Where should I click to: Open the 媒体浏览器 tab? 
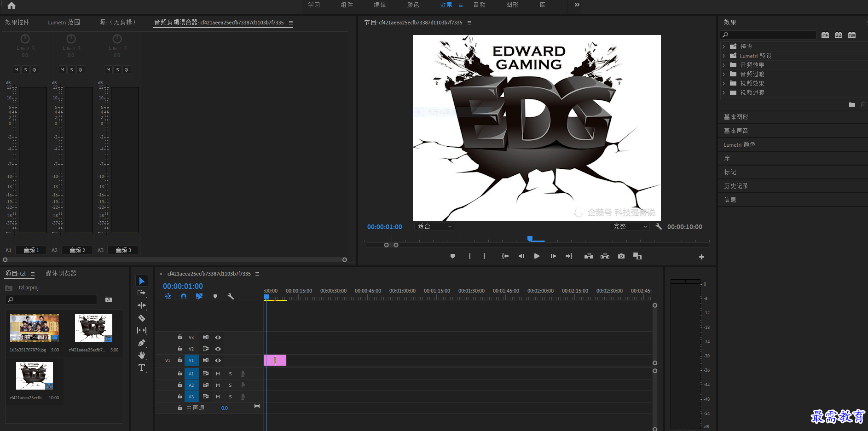(61, 273)
